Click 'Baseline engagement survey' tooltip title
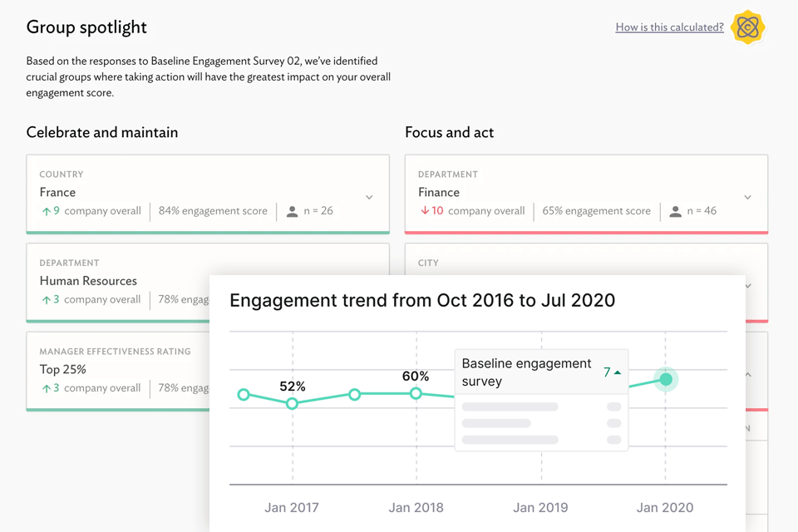The width and height of the screenshot is (798, 532). [526, 372]
